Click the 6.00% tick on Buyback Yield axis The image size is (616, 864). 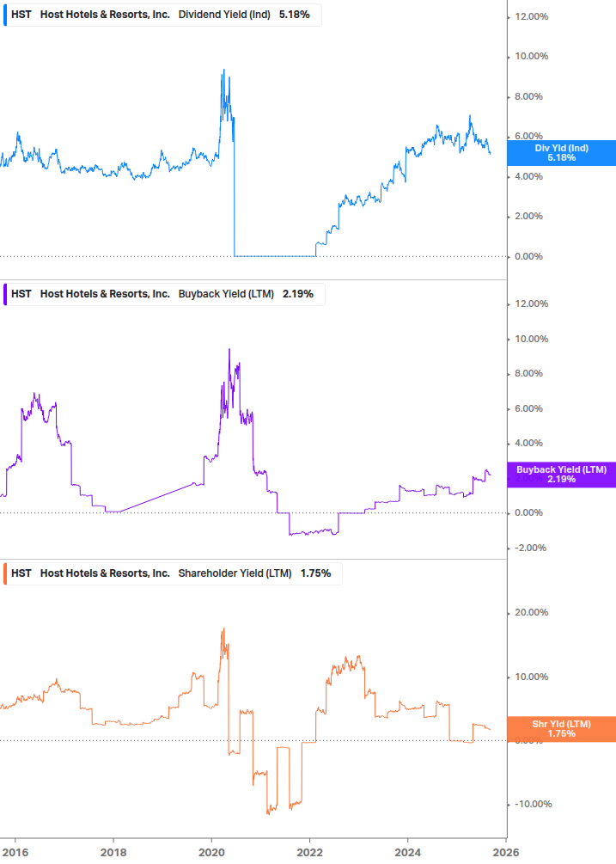(528, 409)
